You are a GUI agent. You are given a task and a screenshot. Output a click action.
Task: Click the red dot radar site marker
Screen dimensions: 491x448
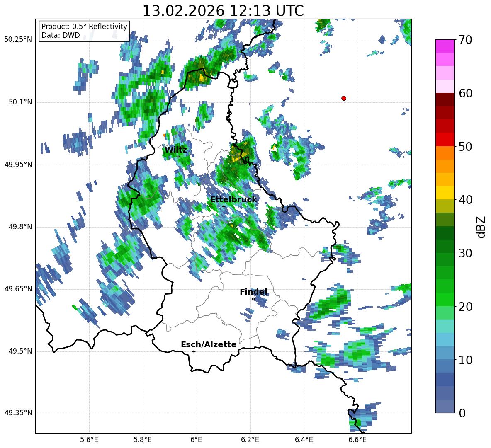(344, 98)
